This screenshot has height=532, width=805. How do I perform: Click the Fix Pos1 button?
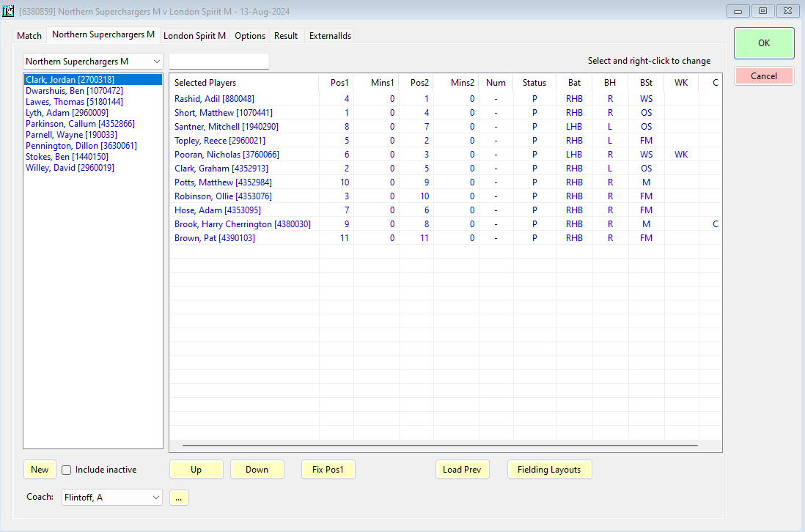[328, 470]
